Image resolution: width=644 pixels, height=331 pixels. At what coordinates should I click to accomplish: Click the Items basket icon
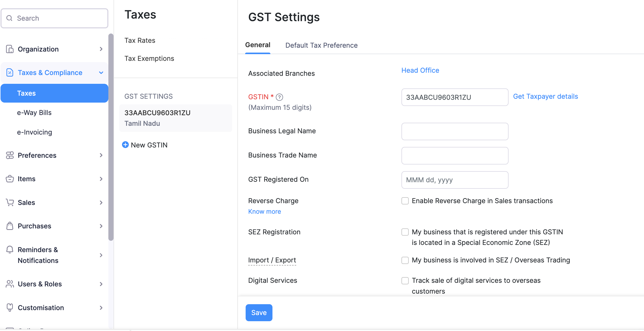click(10, 179)
